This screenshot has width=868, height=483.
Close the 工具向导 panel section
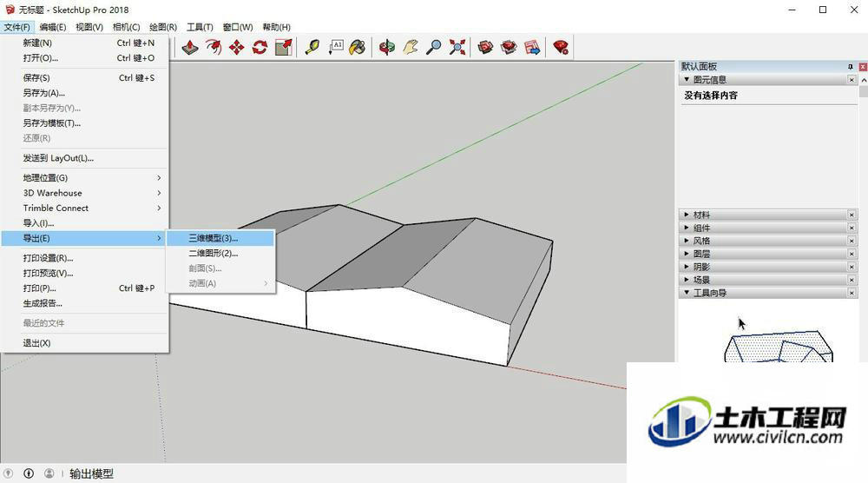852,293
